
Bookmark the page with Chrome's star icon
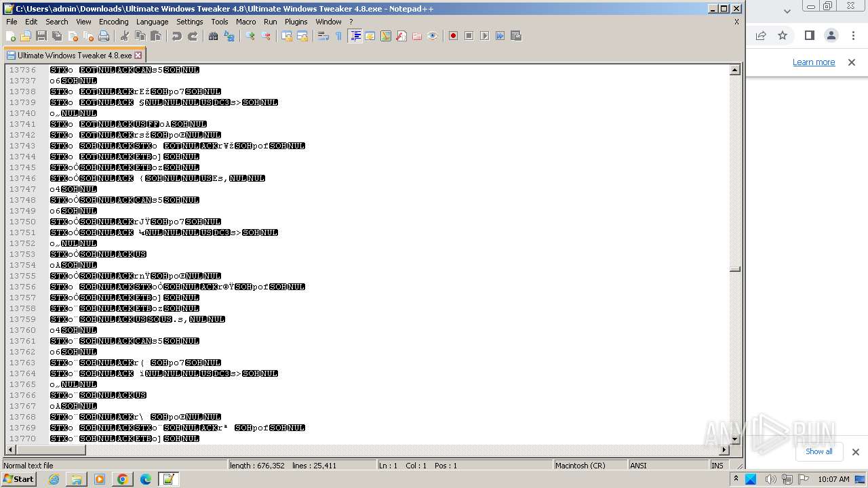pos(783,35)
